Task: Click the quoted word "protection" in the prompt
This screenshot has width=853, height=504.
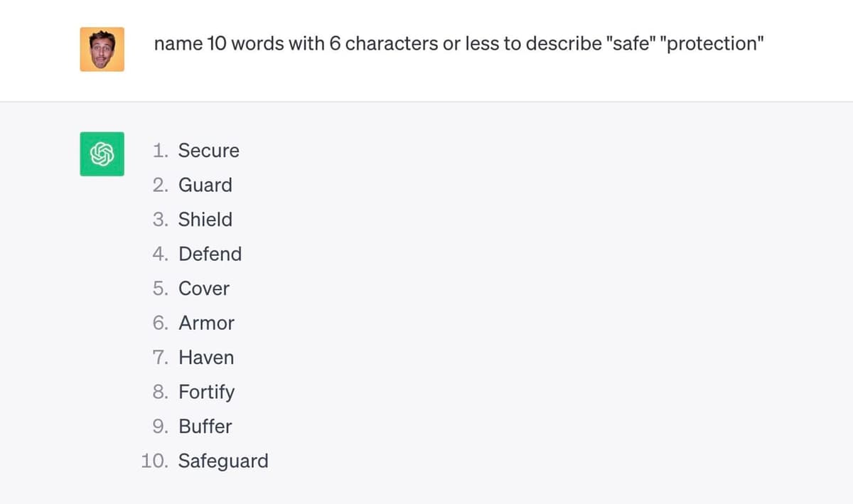Action: [x=711, y=44]
